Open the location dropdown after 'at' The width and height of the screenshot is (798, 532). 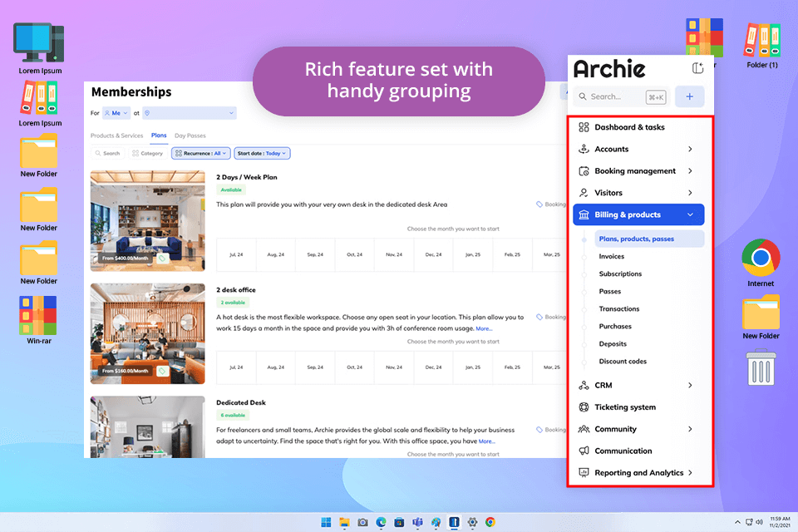point(190,113)
